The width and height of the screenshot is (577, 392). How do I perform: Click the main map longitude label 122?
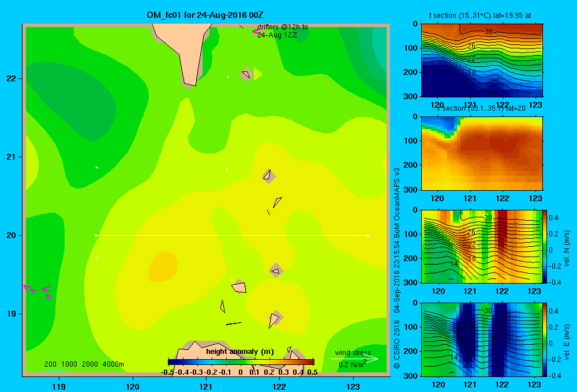point(280,386)
